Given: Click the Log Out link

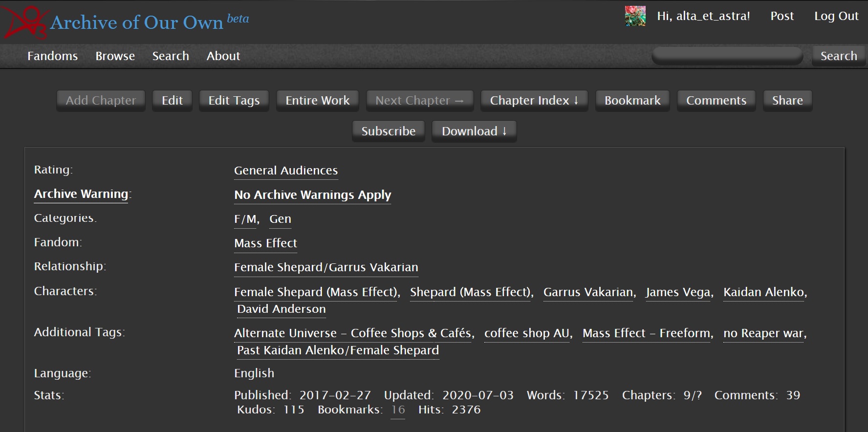Looking at the screenshot, I should coord(836,16).
